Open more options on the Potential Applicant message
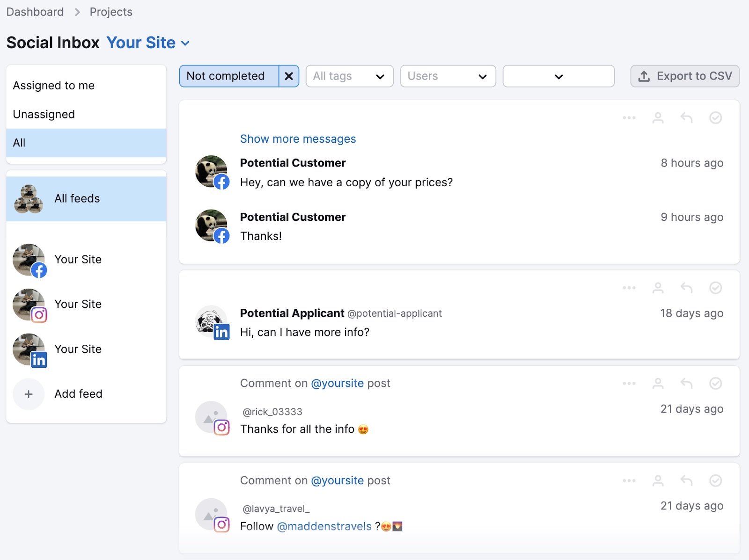749x560 pixels. [629, 288]
